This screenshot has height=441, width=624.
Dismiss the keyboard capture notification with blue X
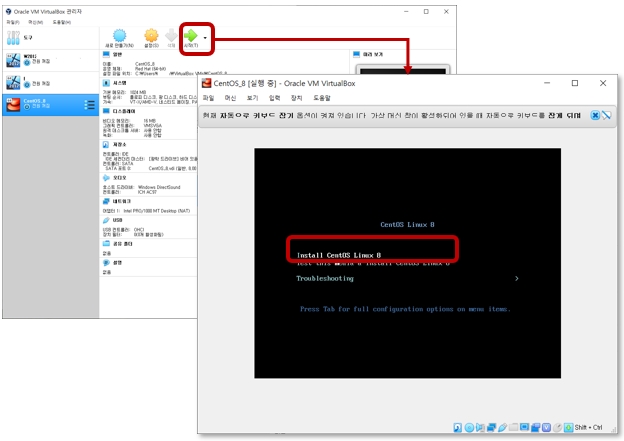(x=595, y=115)
